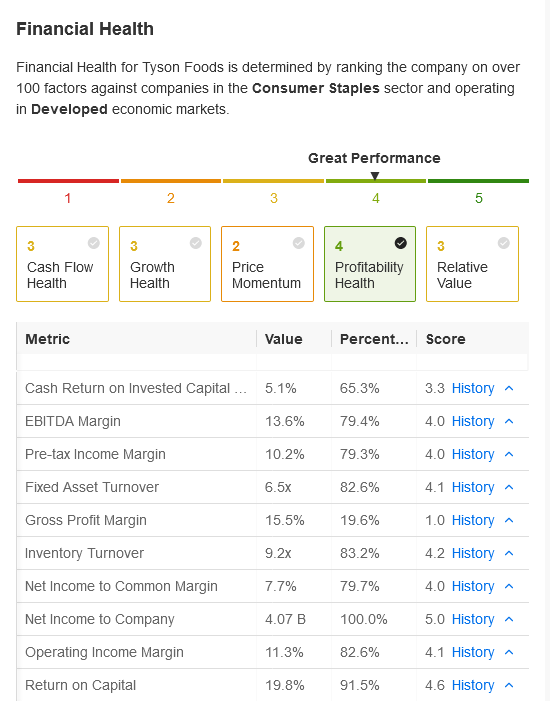Click the EBITDA Margin 13.6% value
The height and width of the screenshot is (701, 550).
(284, 421)
